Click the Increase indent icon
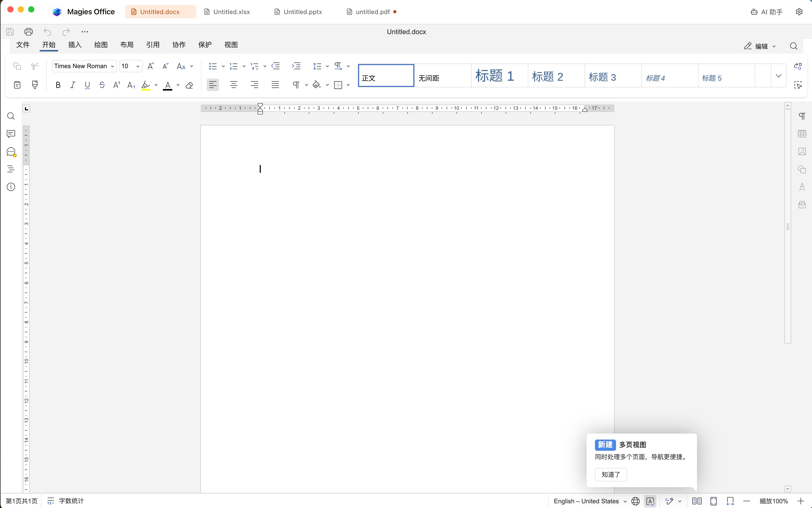The width and height of the screenshot is (812, 508). [x=296, y=66]
